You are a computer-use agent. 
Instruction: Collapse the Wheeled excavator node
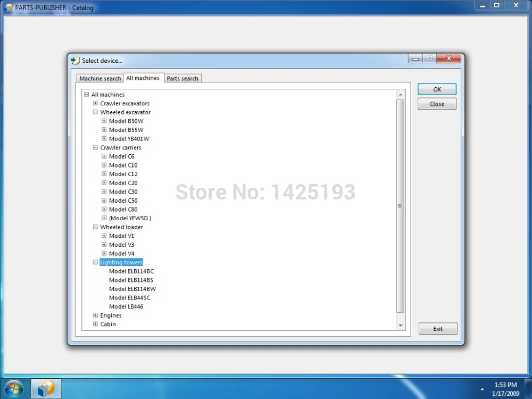click(x=95, y=112)
